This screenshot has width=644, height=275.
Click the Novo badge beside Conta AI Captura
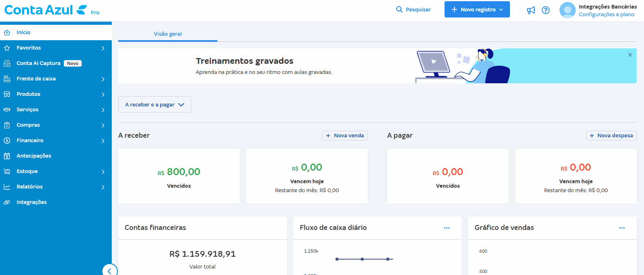(x=73, y=63)
